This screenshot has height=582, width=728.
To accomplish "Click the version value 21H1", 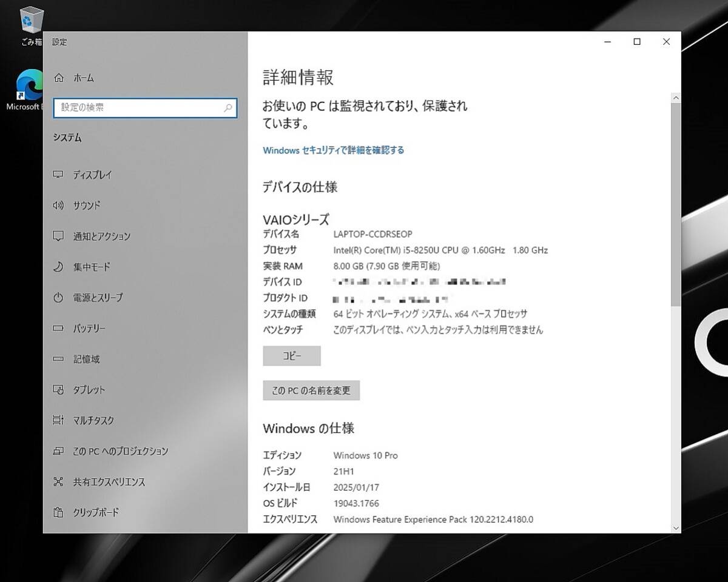I will (343, 471).
